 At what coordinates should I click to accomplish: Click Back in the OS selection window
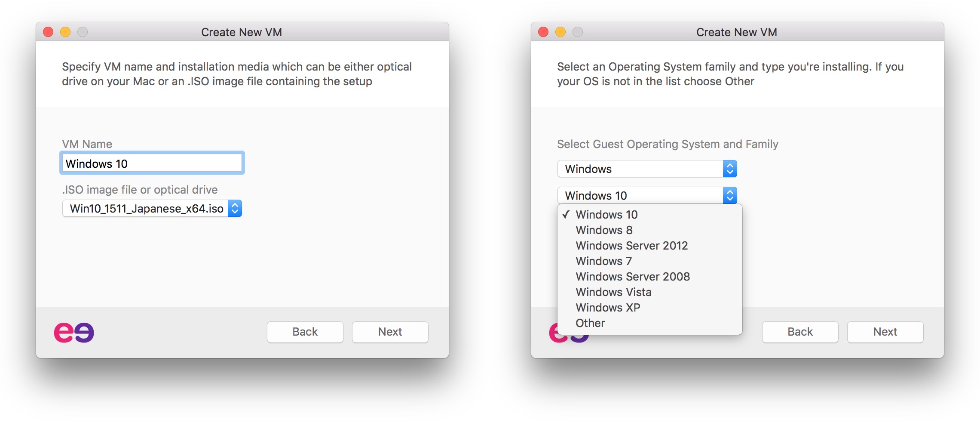tap(800, 332)
